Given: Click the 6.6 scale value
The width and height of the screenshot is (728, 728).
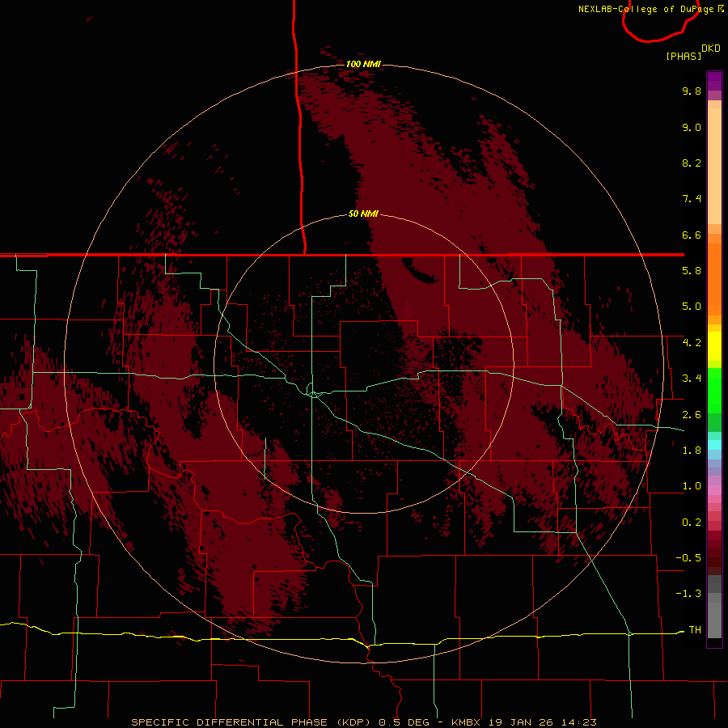Looking at the screenshot, I should 692,235.
